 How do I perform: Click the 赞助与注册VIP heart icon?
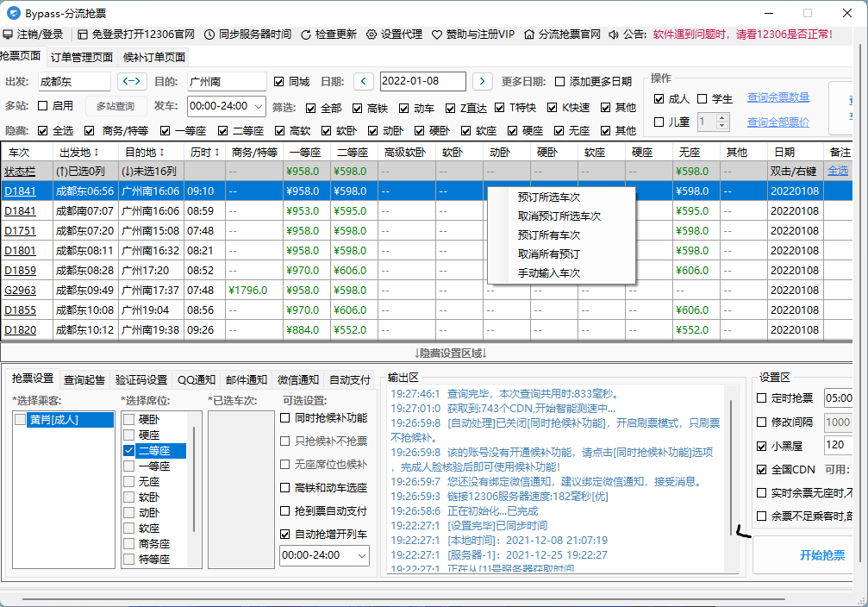click(437, 34)
